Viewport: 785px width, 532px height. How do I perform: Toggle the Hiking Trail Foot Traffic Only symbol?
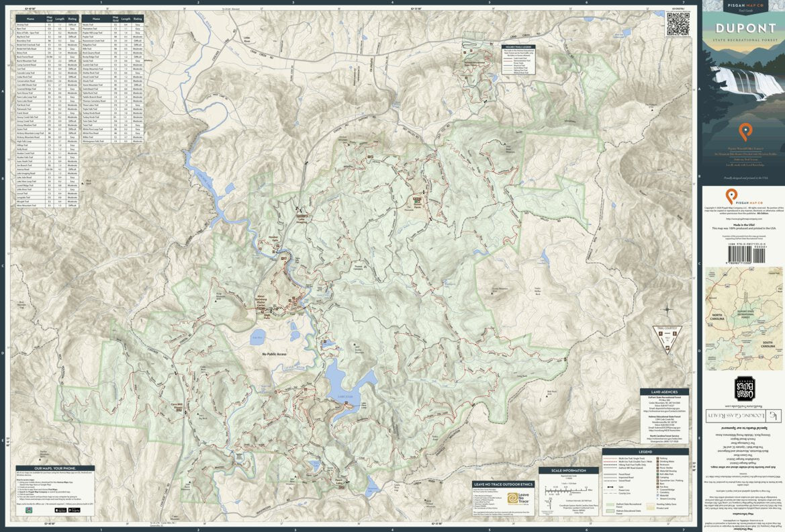pos(610,465)
